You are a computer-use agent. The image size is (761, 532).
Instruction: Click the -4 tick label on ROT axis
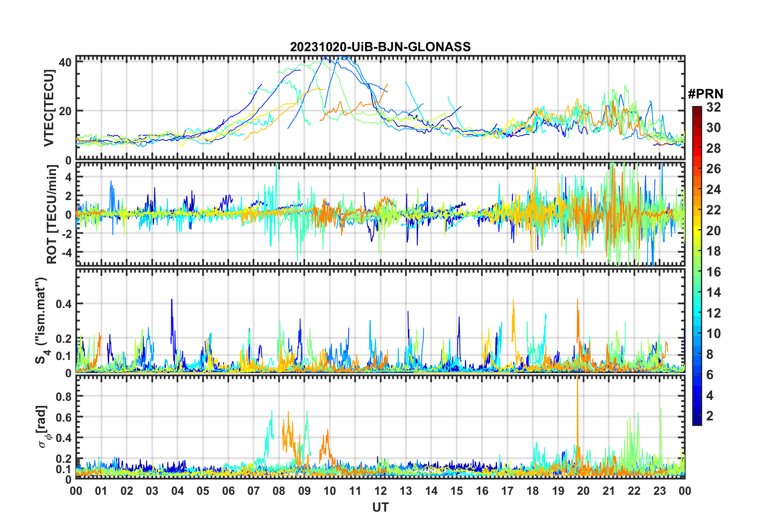pyautogui.click(x=66, y=252)
